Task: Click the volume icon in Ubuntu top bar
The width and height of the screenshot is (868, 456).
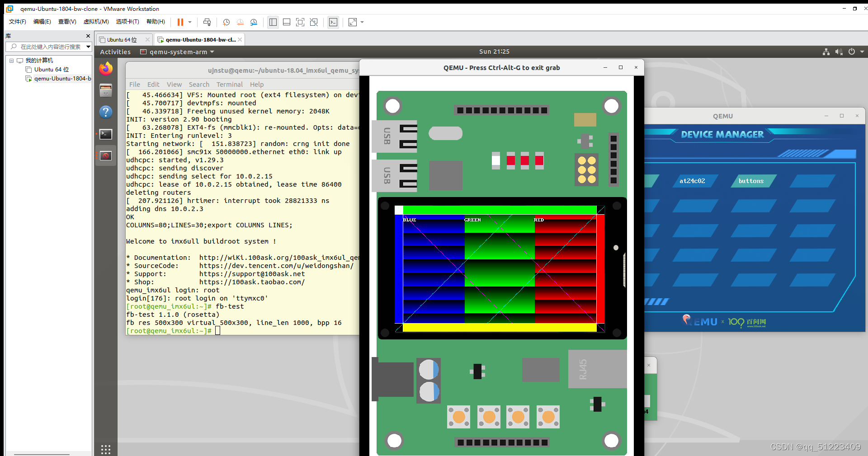Action: click(x=839, y=52)
